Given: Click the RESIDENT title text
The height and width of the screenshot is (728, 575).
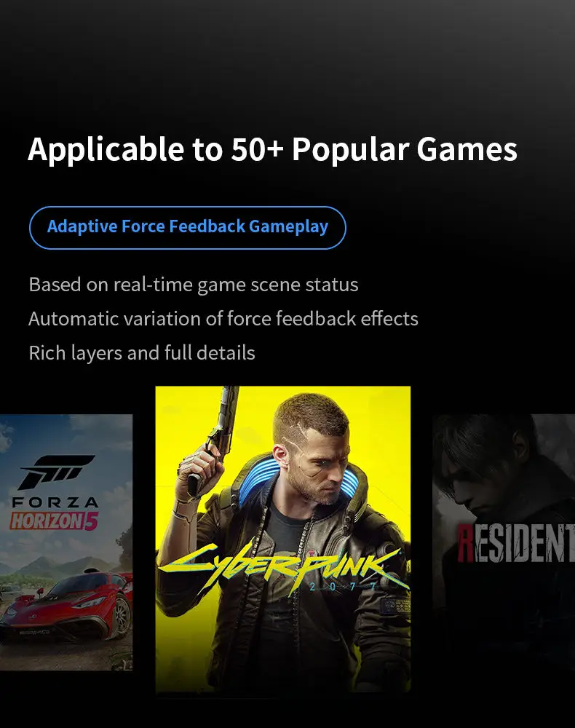Looking at the screenshot, I should 515,542.
